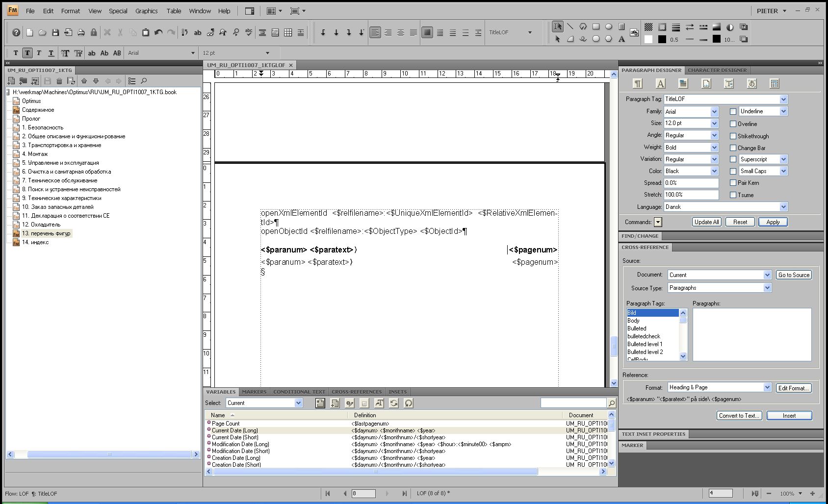
Task: Run the spelling checker (abc icon)
Action: pyautogui.click(x=249, y=32)
